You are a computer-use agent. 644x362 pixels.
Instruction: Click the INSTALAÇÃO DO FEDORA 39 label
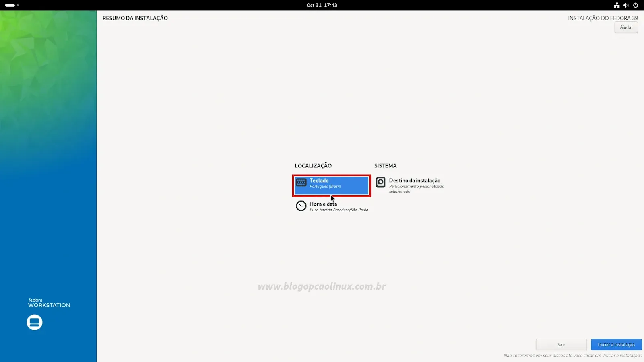click(x=603, y=18)
